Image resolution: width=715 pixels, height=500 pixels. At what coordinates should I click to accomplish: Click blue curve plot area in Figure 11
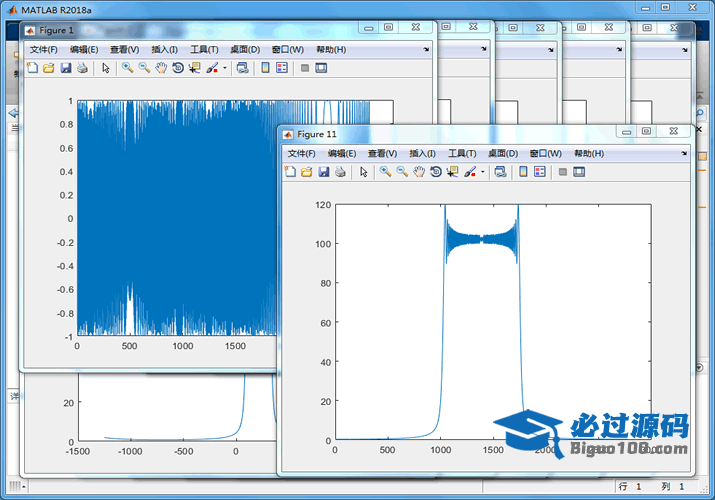493,322
